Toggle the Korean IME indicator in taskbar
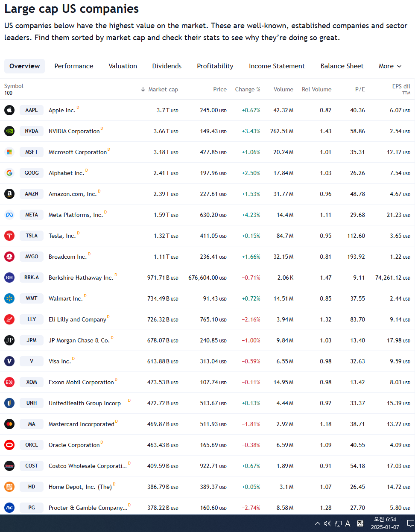Viewport: 415px width, 532px height. (360, 523)
